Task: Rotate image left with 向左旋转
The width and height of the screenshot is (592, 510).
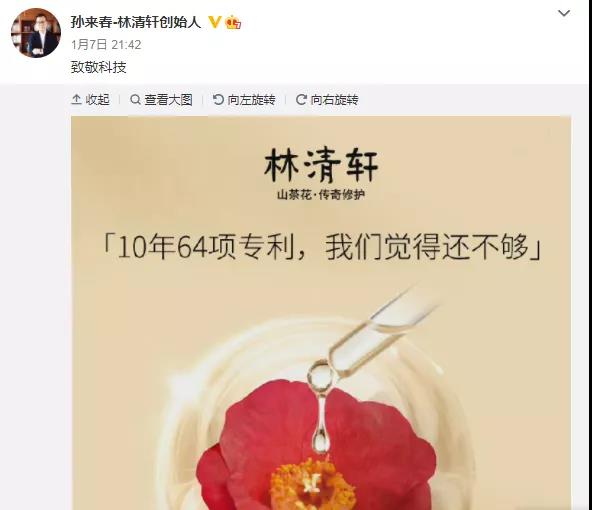Action: coord(244,100)
